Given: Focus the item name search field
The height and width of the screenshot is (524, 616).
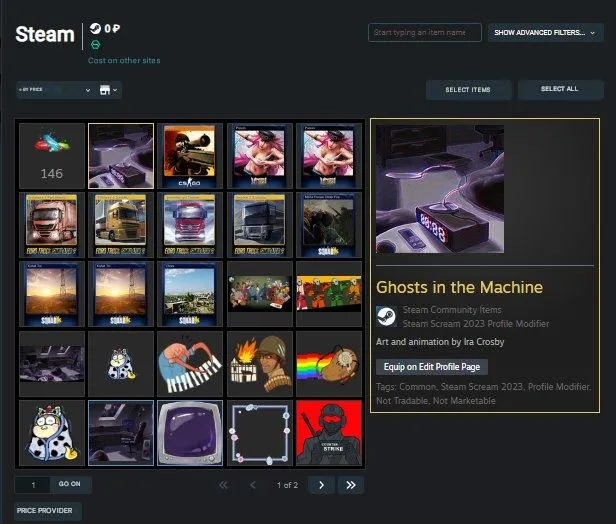Looking at the screenshot, I should click(x=425, y=33).
